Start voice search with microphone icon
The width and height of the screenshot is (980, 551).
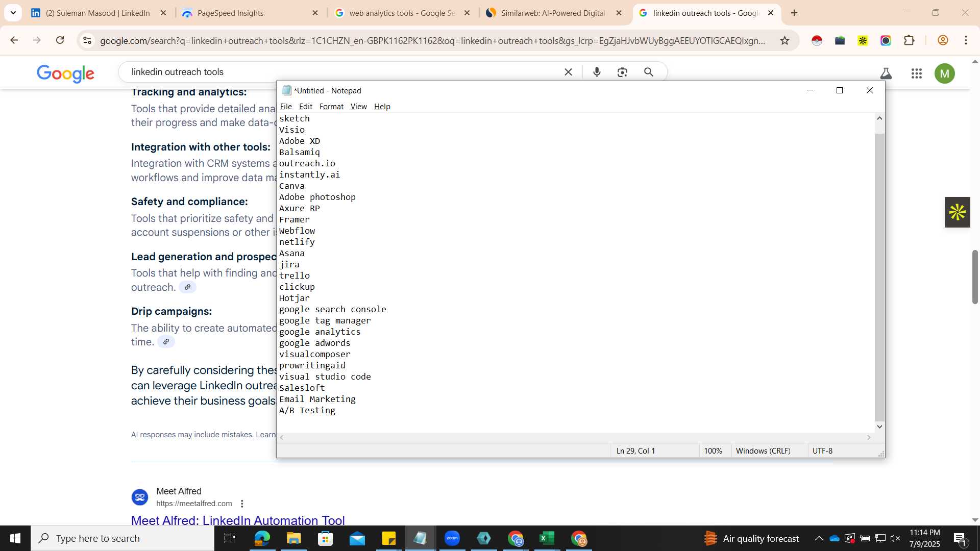pos(597,72)
